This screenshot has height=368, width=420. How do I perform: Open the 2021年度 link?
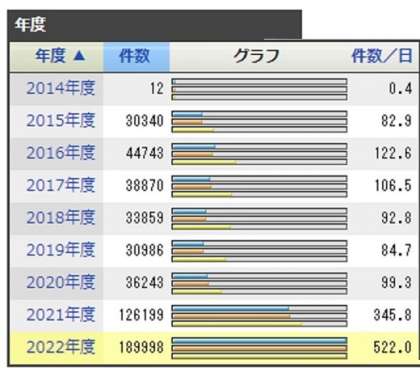point(61,315)
